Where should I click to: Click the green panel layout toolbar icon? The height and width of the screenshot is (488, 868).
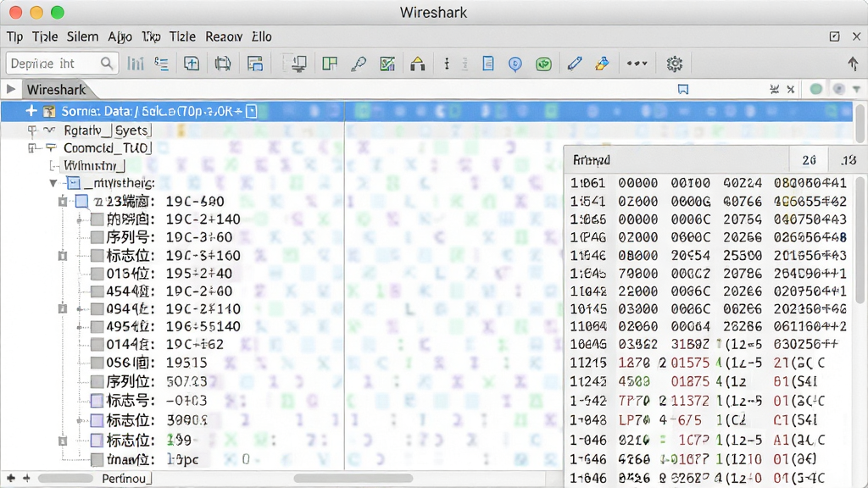(330, 64)
